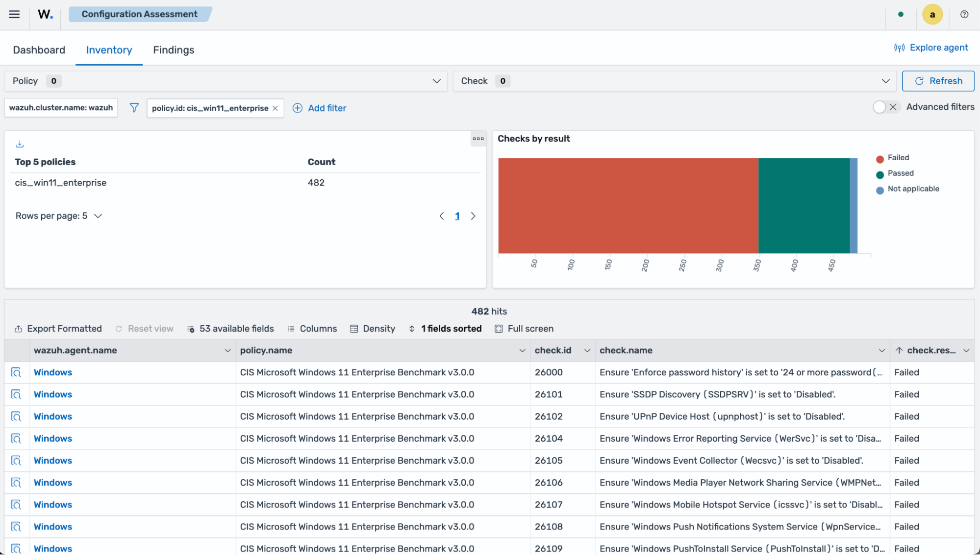The width and height of the screenshot is (980, 555).
Task: Click Failed result cell for check 26102
Action: pyautogui.click(x=931, y=416)
